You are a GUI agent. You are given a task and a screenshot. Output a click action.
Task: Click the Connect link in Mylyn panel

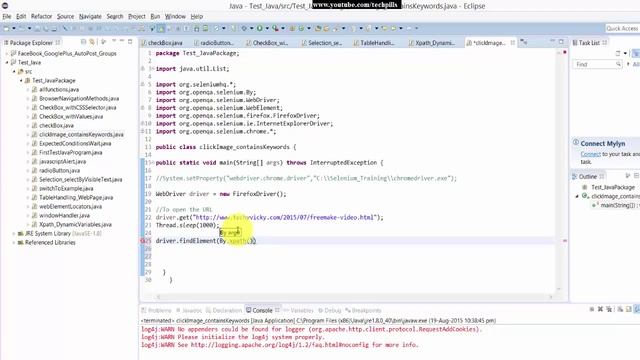pos(590,154)
